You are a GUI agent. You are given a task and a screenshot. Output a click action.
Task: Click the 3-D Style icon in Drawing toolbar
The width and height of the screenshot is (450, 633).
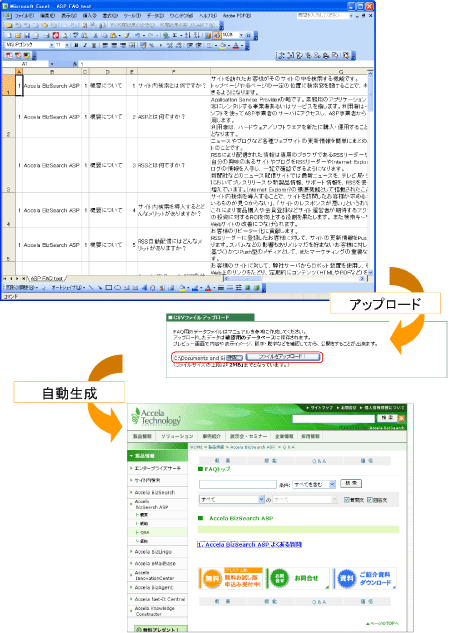[256, 288]
